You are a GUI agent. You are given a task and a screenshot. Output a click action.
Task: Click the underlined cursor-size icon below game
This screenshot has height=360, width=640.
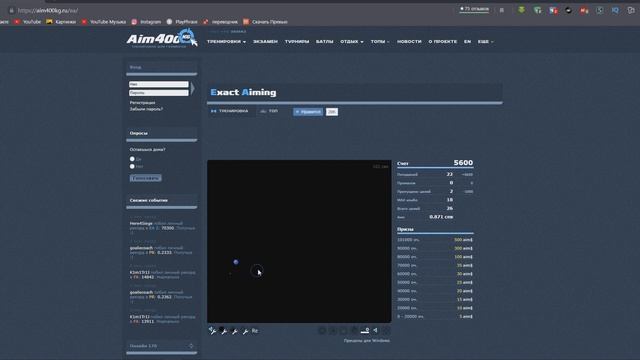[365, 330]
